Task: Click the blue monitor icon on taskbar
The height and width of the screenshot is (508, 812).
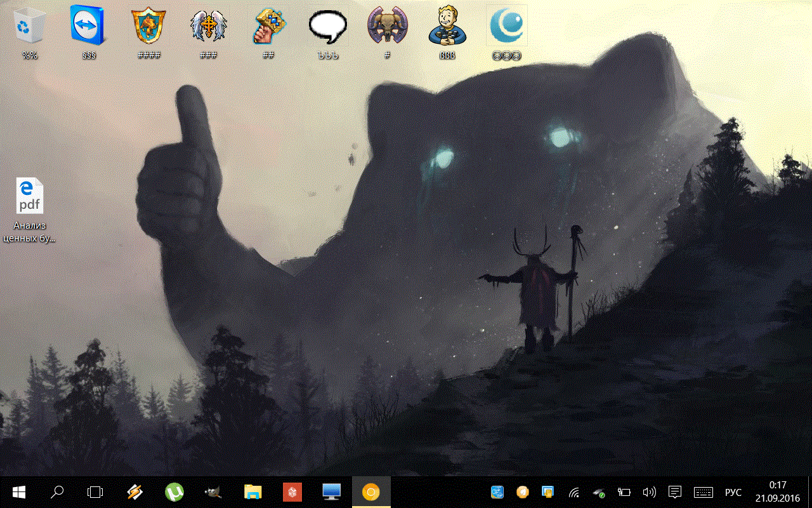Action: pos(332,492)
